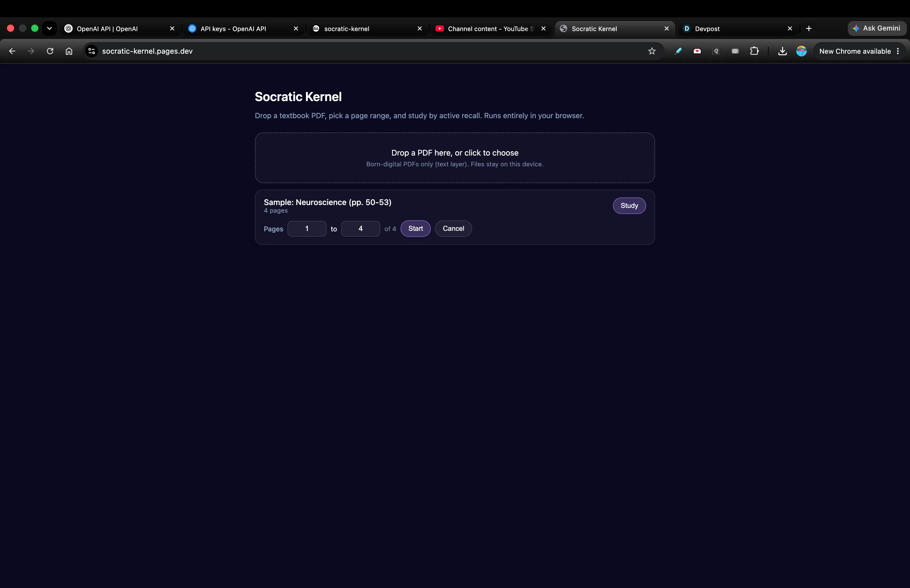Reload the Socratic Kernel page
This screenshot has width=910, height=588.
(x=50, y=51)
